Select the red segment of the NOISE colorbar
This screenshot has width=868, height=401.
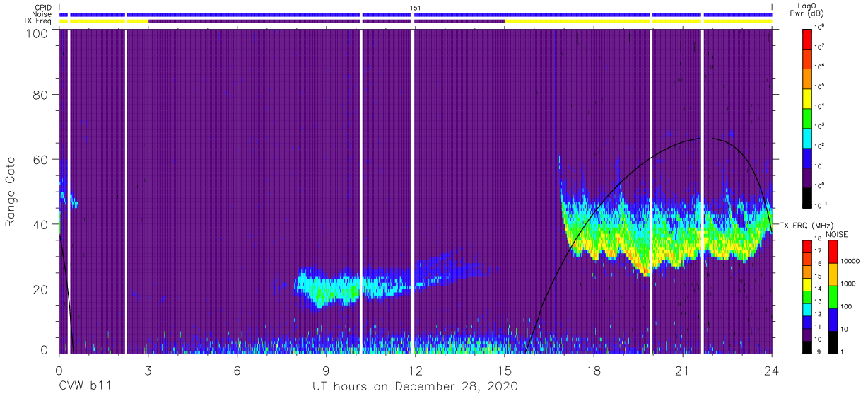(x=833, y=251)
